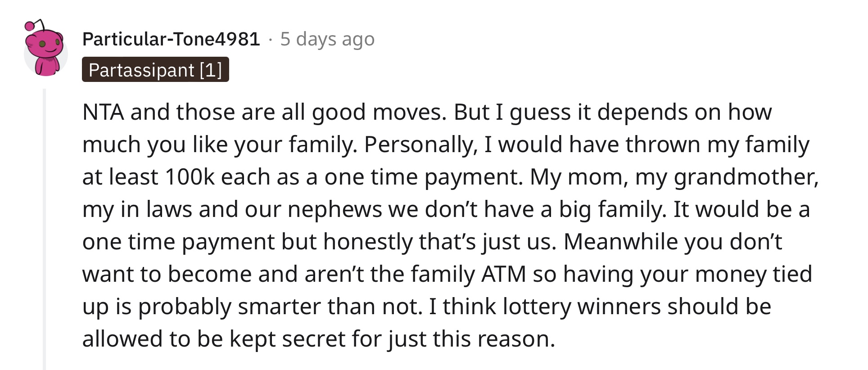Viewport: 868px width, 370px height.
Task: Click the dot separator beside the username
Action: (270, 40)
